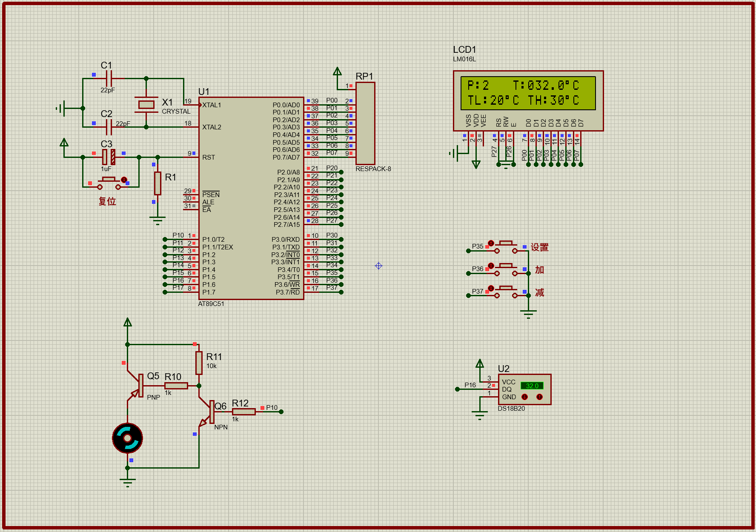
Task: Select the C1 22pF capacitor
Action: coord(109,79)
